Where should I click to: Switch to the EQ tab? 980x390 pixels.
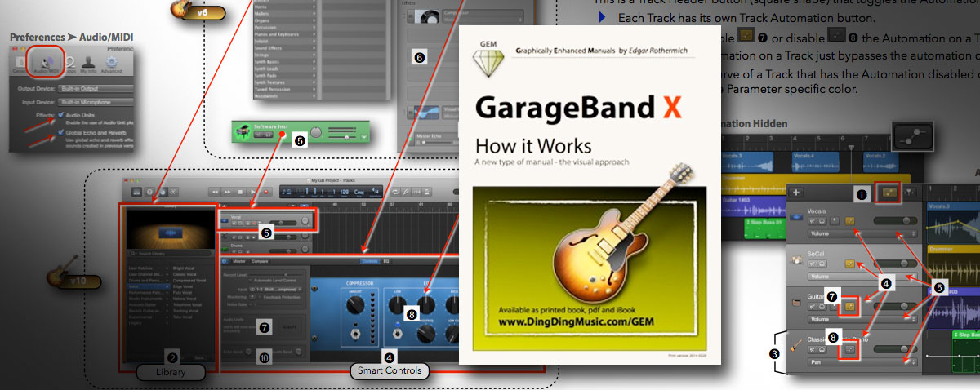coord(386,261)
